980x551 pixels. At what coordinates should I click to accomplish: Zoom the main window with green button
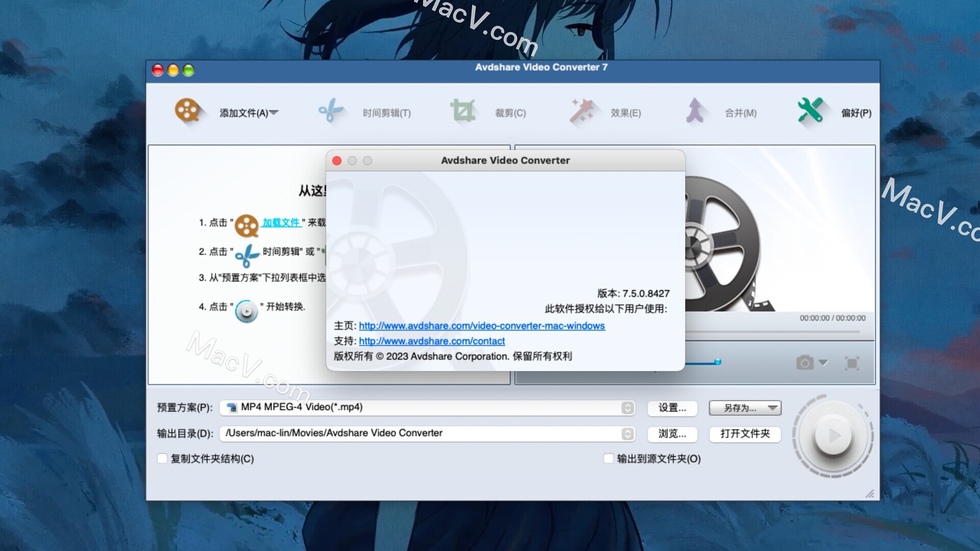pyautogui.click(x=189, y=70)
